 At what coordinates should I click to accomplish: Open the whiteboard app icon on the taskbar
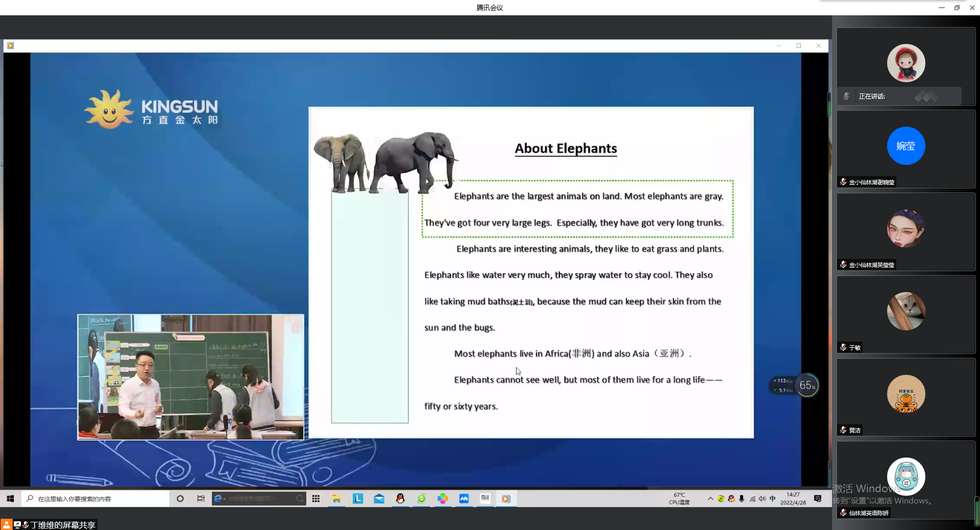click(x=485, y=498)
